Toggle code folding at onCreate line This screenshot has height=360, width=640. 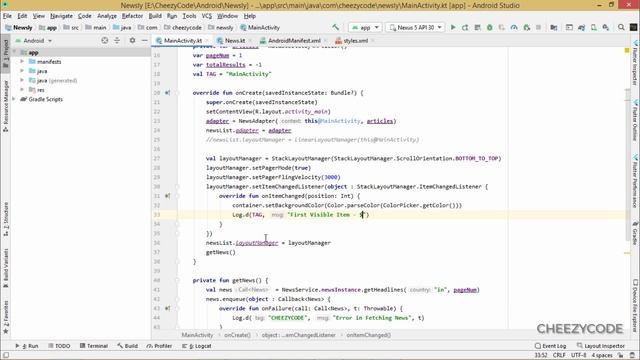click(x=177, y=93)
